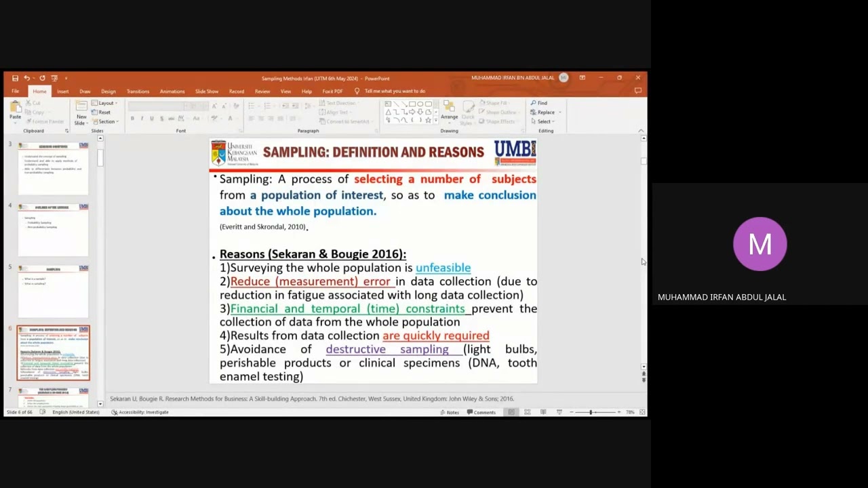
Task: Click 'destructive sampling' hyperlink on the slide
Action: pyautogui.click(x=387, y=349)
